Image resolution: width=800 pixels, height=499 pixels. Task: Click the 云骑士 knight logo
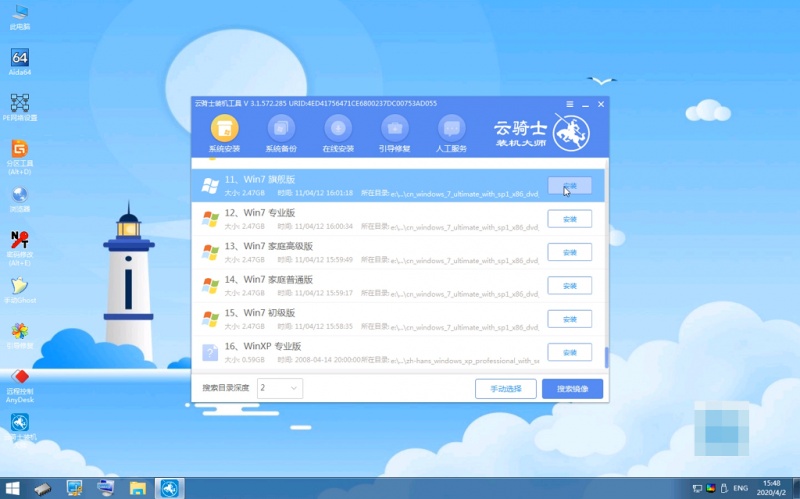coord(571,133)
